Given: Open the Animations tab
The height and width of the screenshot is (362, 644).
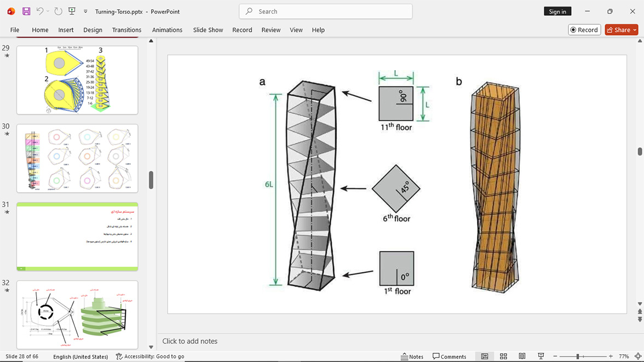Looking at the screenshot, I should click(x=167, y=30).
